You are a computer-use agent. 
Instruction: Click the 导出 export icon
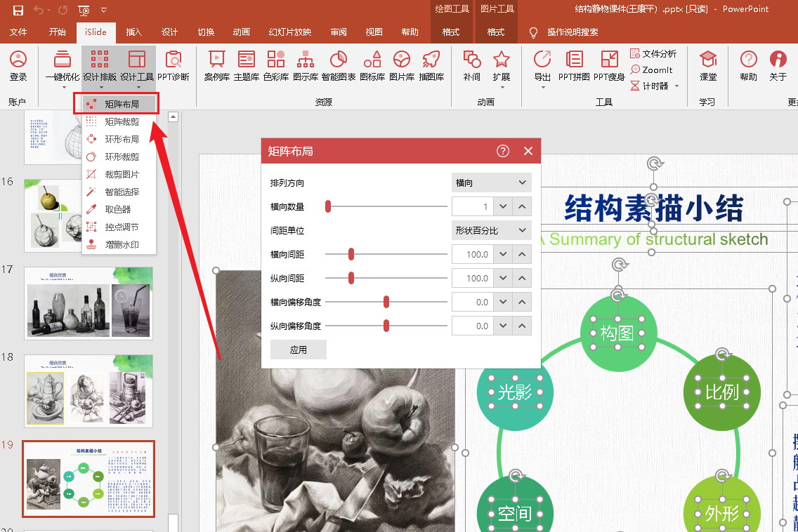coord(542,59)
